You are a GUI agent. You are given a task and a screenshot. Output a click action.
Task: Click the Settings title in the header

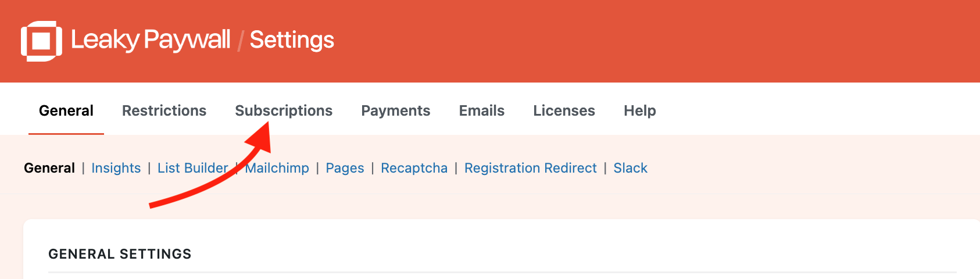pyautogui.click(x=292, y=40)
